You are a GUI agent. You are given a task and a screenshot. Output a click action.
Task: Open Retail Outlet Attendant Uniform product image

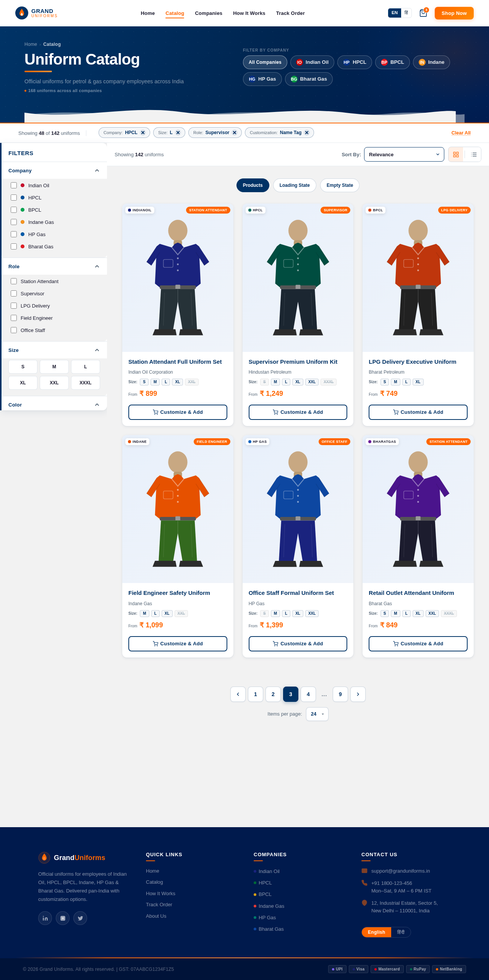click(418, 509)
